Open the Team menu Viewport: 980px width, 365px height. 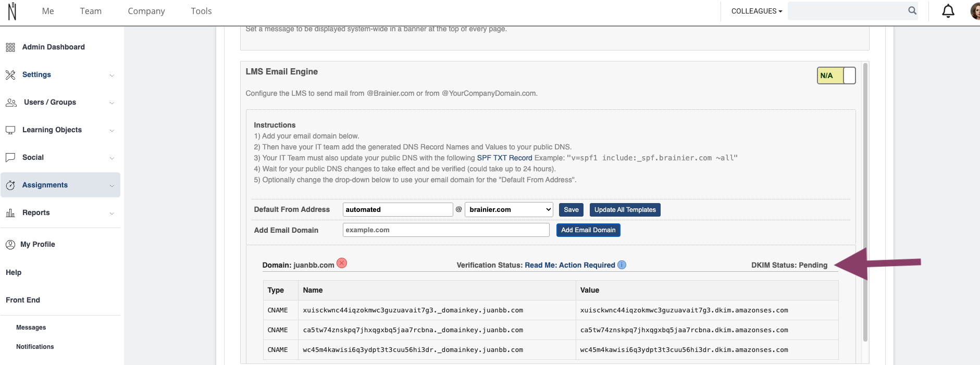point(91,11)
